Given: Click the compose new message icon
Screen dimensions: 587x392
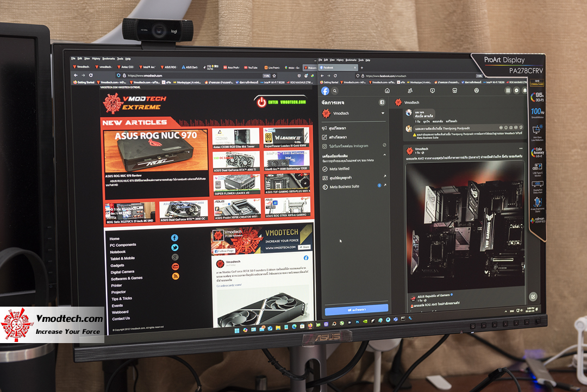Looking at the screenshot, I should click(533, 296).
